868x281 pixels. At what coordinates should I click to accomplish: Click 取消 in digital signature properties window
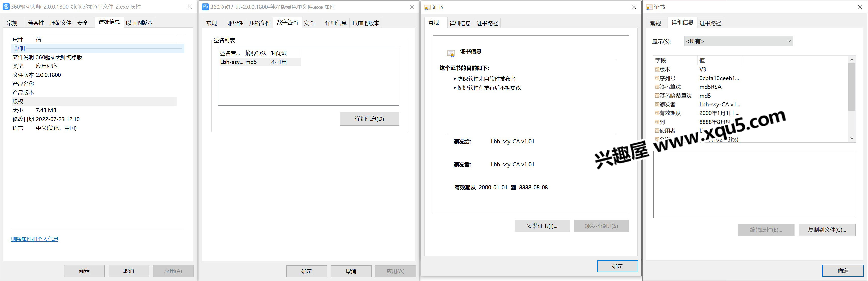click(351, 271)
